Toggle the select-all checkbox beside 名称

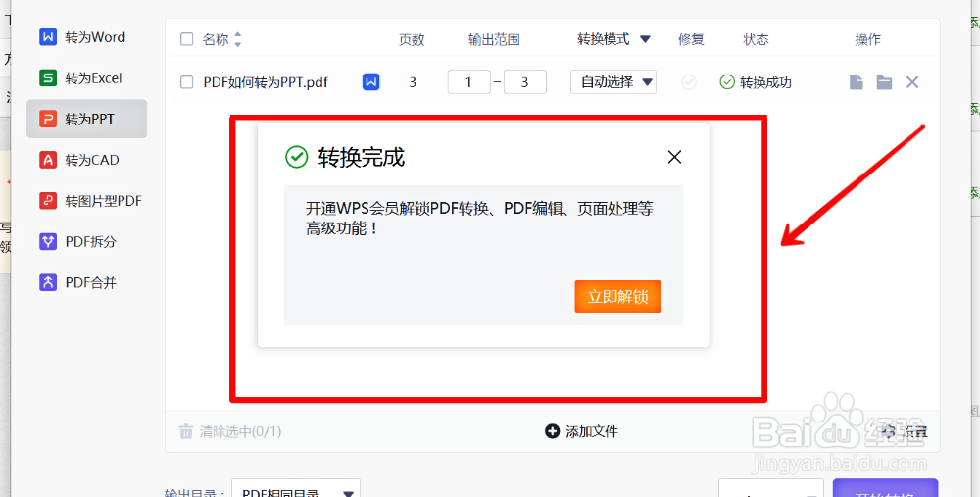pos(186,39)
